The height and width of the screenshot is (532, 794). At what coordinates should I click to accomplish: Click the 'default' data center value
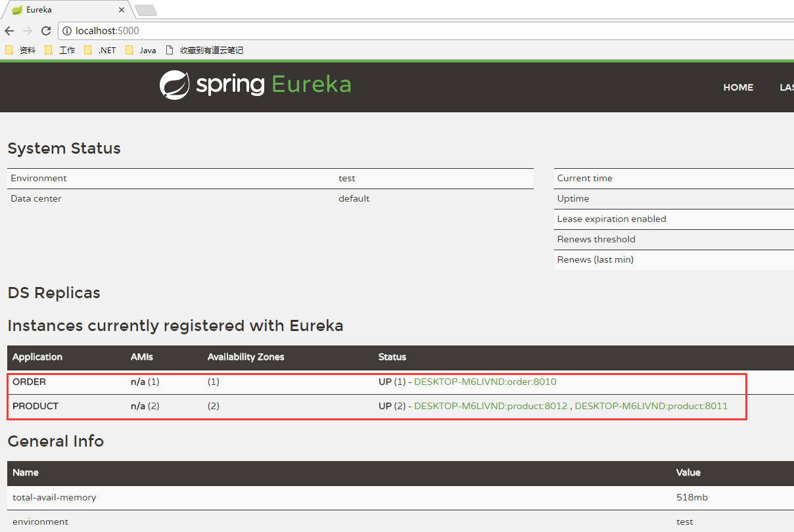point(354,198)
